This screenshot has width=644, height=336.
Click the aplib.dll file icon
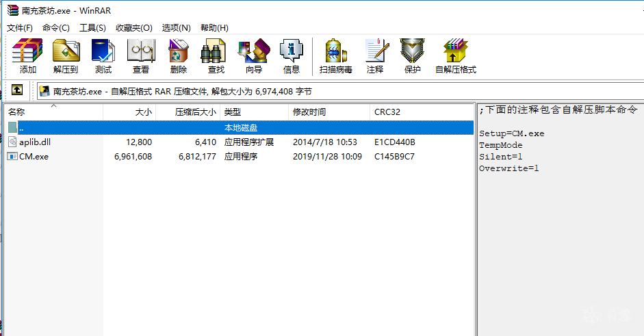point(13,142)
